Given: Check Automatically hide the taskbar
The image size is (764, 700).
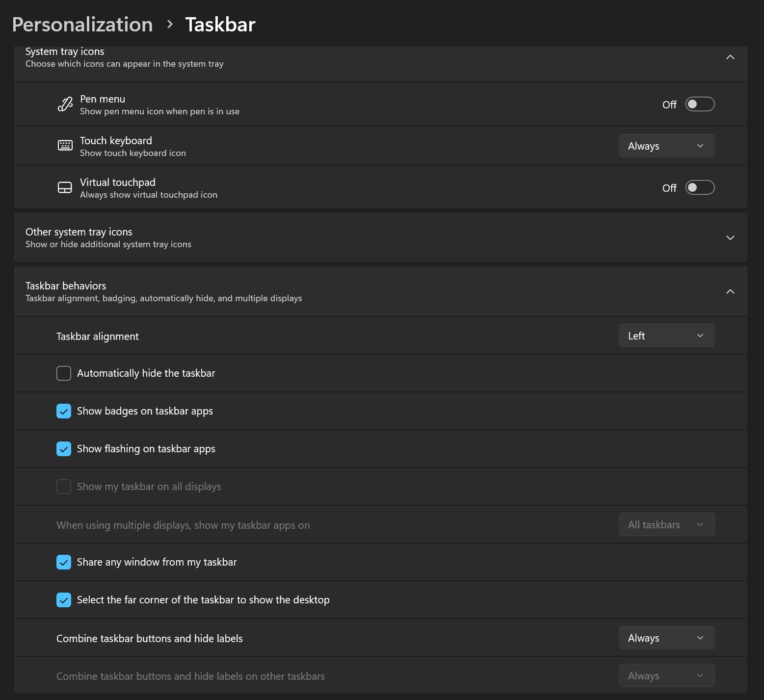Looking at the screenshot, I should [x=64, y=373].
